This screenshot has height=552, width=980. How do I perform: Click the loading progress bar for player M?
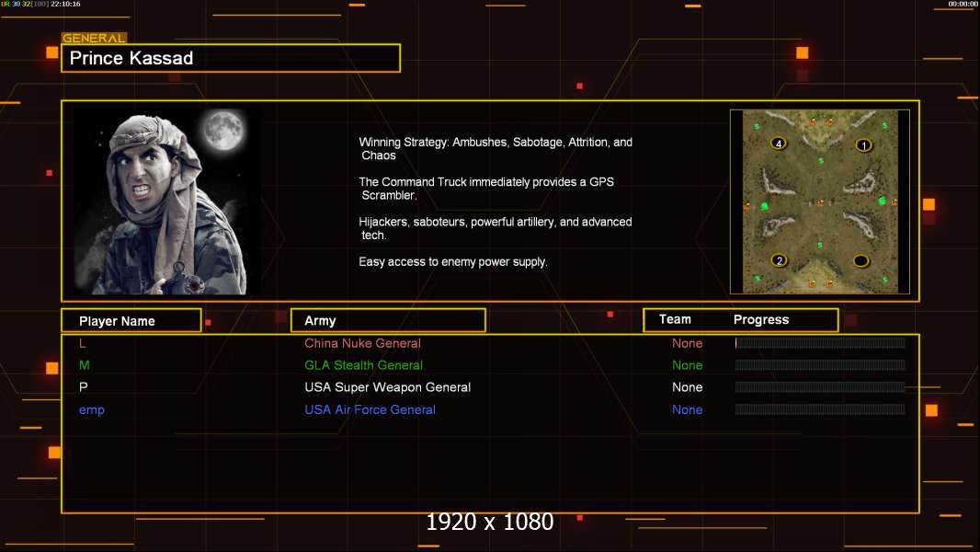820,365
